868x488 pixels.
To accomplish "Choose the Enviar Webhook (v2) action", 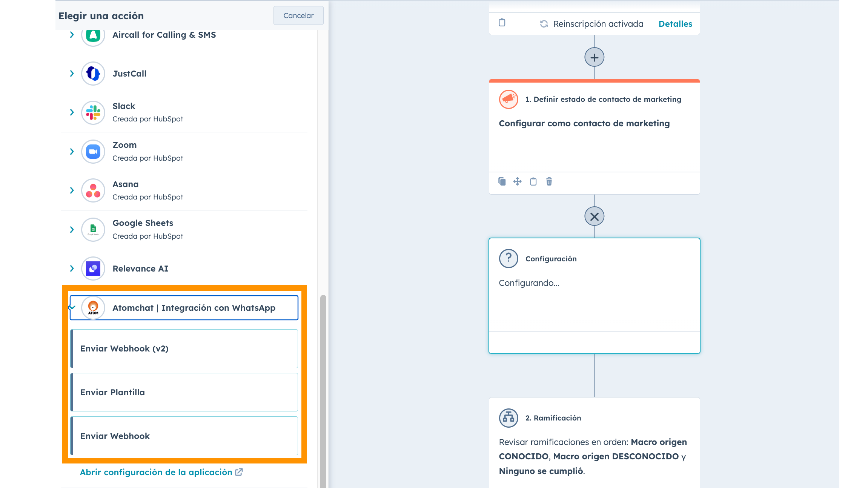I will pos(184,348).
